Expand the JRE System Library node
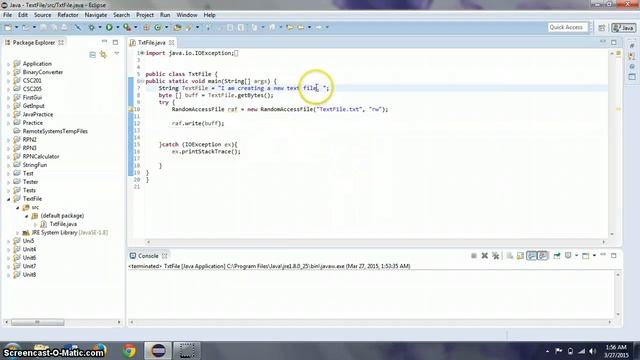Screen dimensions: 640x360 [x=18, y=233]
